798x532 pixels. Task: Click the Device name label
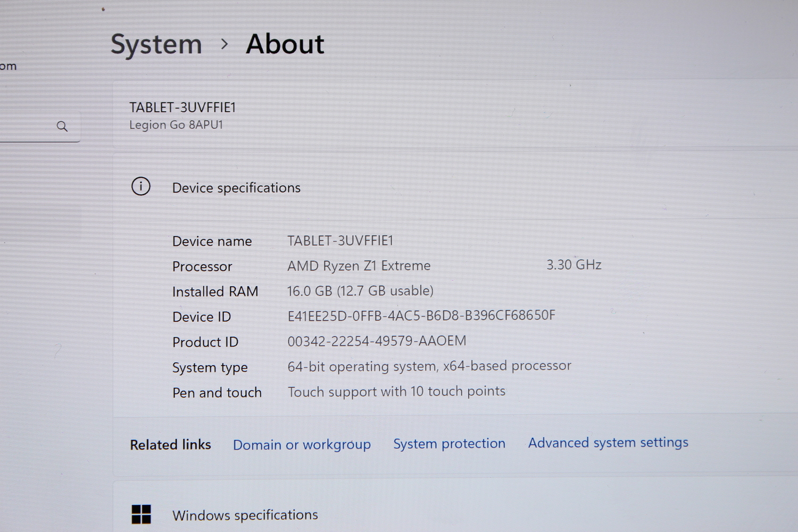tap(212, 241)
